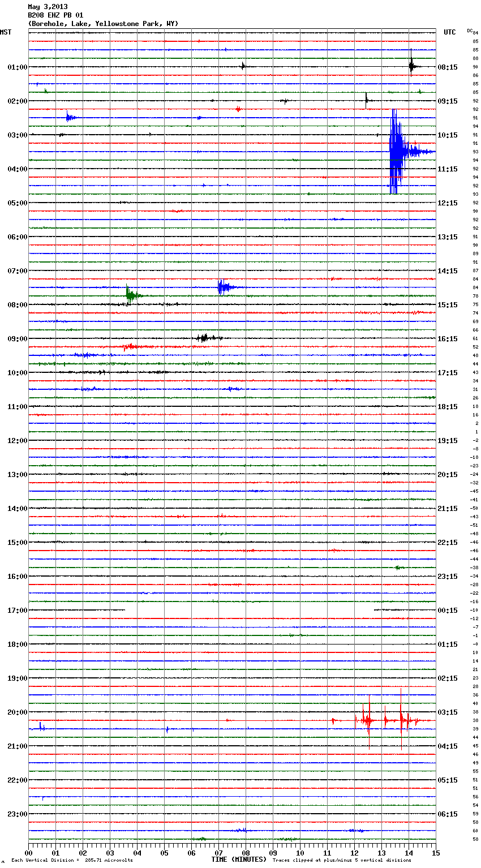
Task: Select the 22:00 MST hour label
Action: (18, 780)
